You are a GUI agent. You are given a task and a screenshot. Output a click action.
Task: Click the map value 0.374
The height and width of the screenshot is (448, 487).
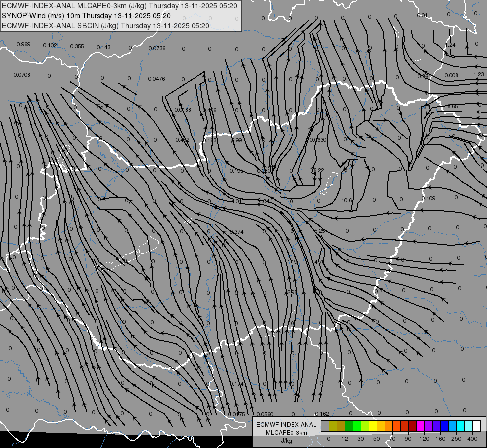[237, 232]
